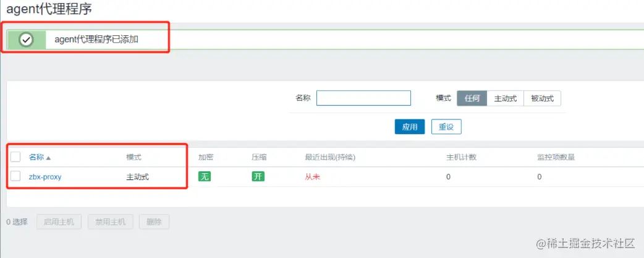Click the 删除 delete button

click(154, 222)
